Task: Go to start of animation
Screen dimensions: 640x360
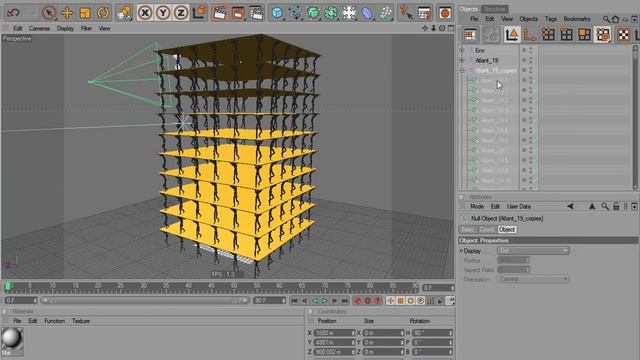Action: 294,301
